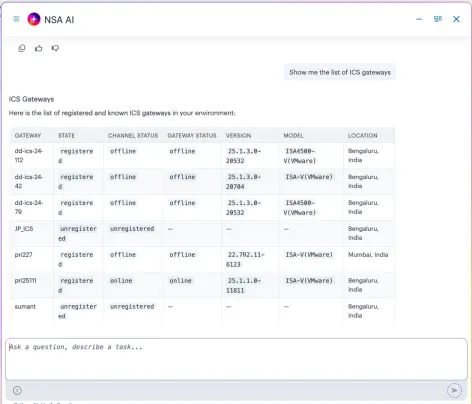Click the online gateway status for pri25111
The width and height of the screenshot is (472, 404).
[x=180, y=281]
